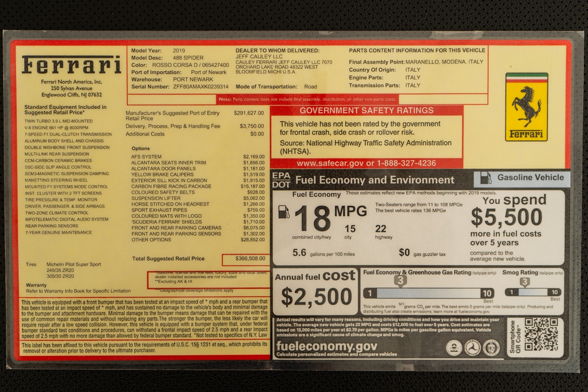The image size is (588, 392).
Task: Click the $15,187.00 option price
Action: point(252,186)
